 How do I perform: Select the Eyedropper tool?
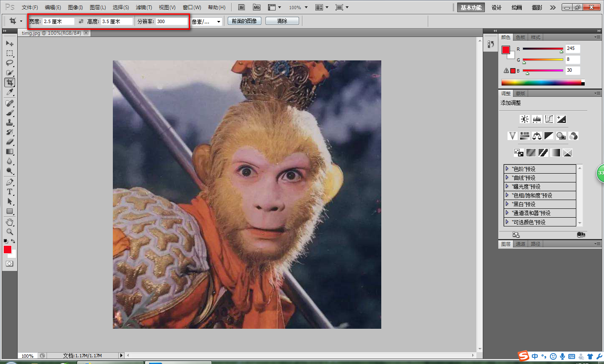(10, 92)
